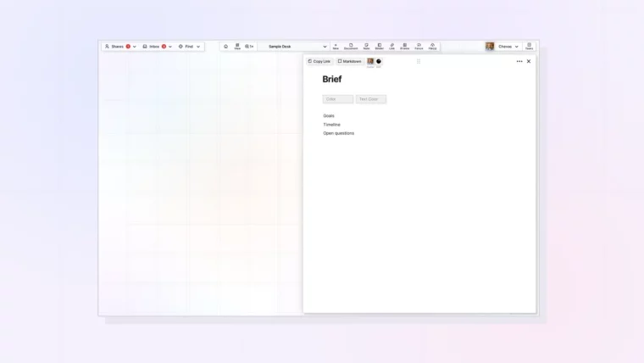Add a new Note

click(366, 47)
